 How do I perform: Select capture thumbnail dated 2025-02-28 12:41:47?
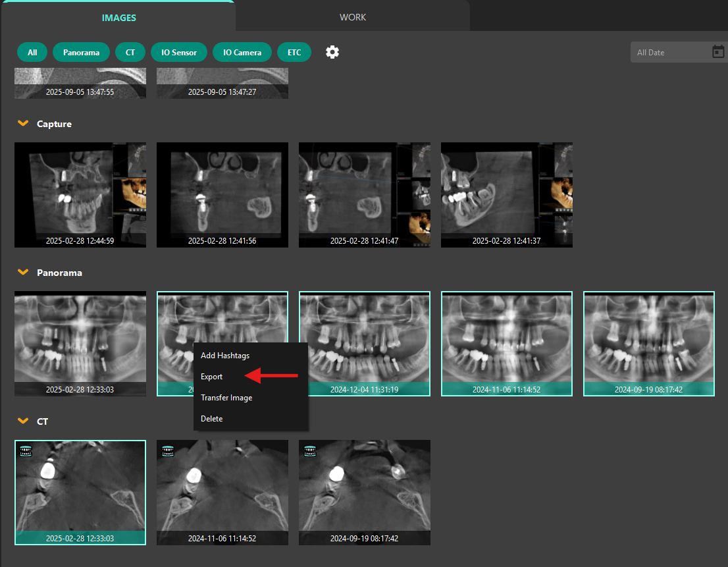365,194
